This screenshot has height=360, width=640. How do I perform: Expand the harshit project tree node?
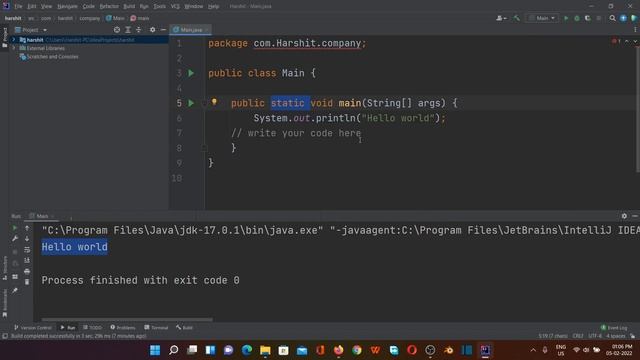[13, 40]
